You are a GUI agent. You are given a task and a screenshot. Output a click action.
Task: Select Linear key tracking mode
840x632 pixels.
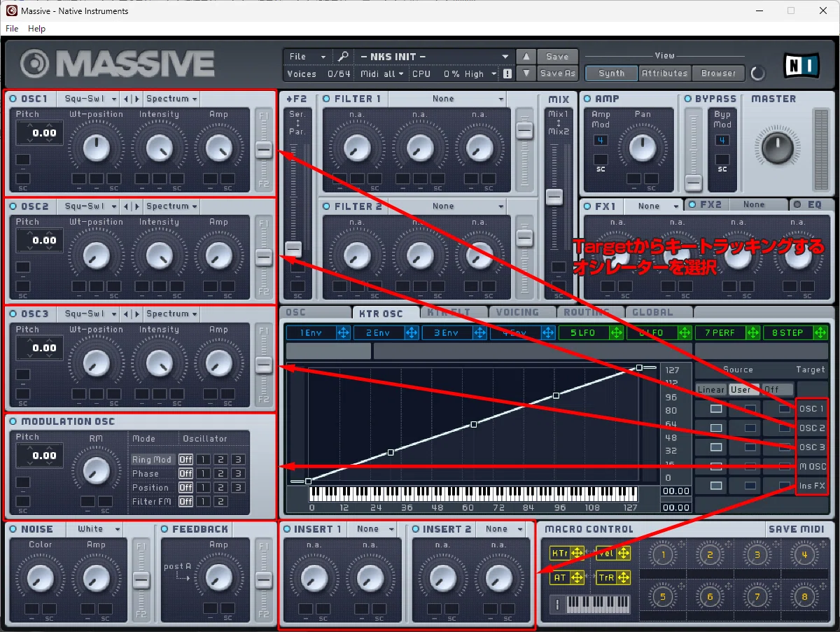tap(711, 389)
